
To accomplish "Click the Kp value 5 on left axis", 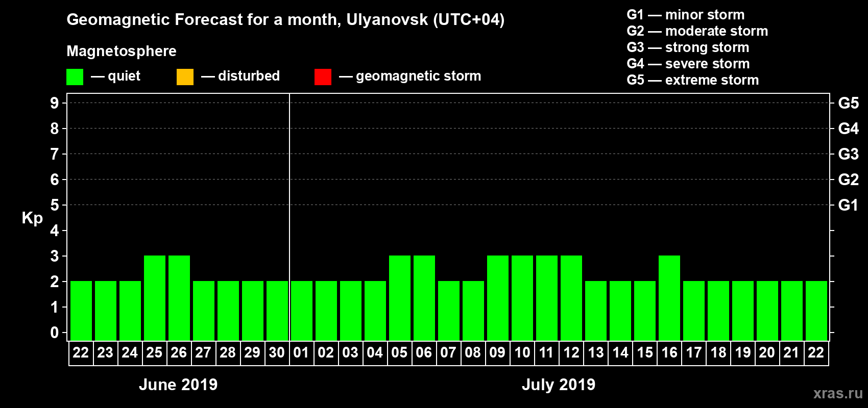I will coord(55,205).
